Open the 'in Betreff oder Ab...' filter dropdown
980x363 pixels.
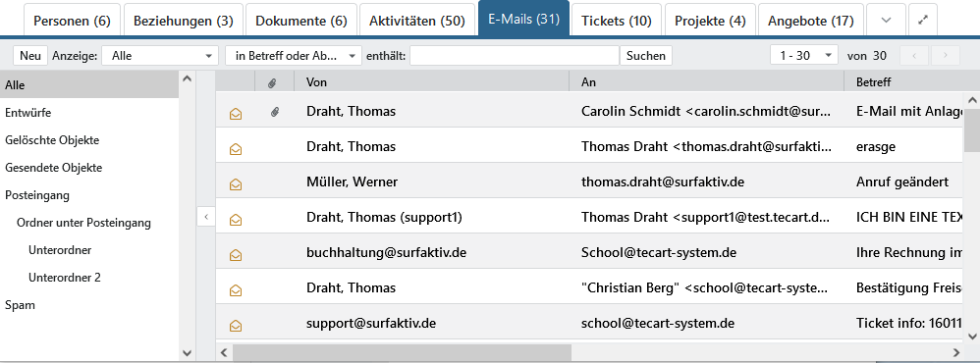pos(294,56)
